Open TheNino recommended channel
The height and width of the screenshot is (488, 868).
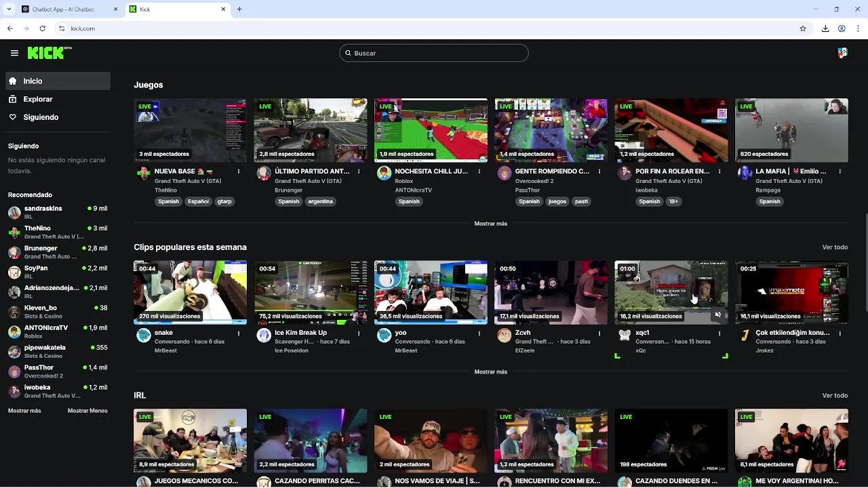point(58,232)
